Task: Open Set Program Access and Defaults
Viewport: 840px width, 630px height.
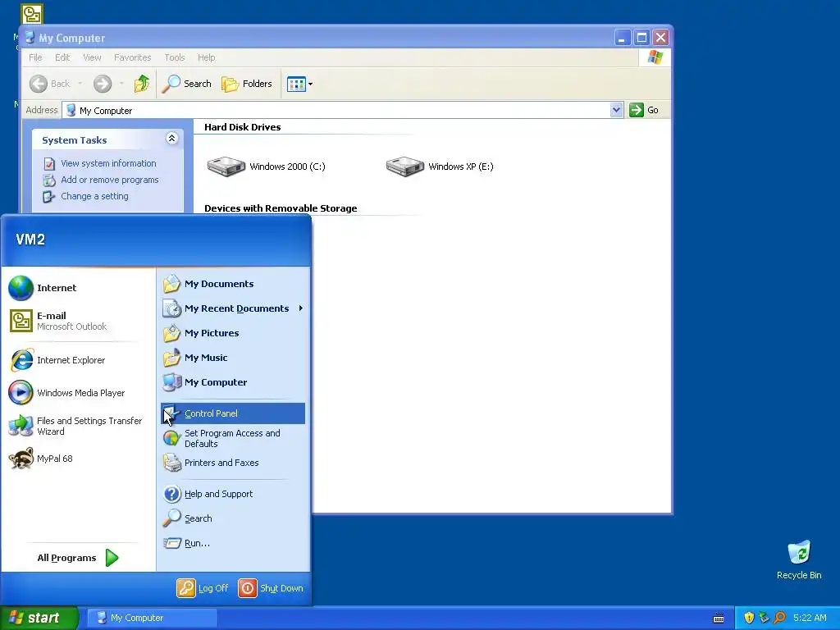Action: pos(221,438)
